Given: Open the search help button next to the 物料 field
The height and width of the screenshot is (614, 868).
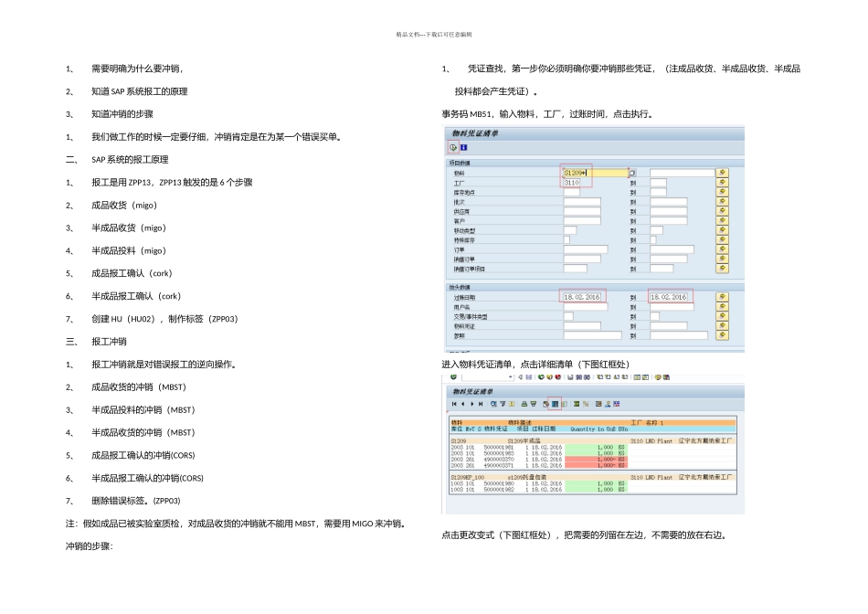Looking at the screenshot, I should 632,174.
